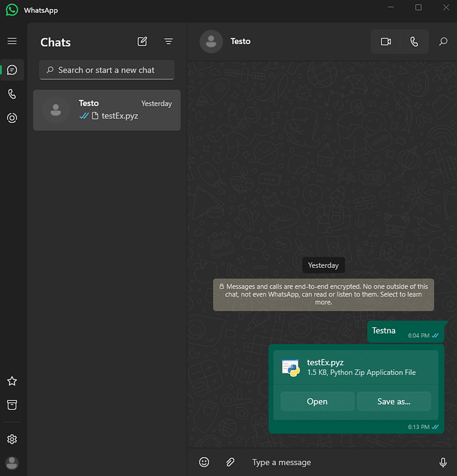This screenshot has width=457, height=476.
Task: Open the testEx.pyz attachment
Action: (317, 401)
